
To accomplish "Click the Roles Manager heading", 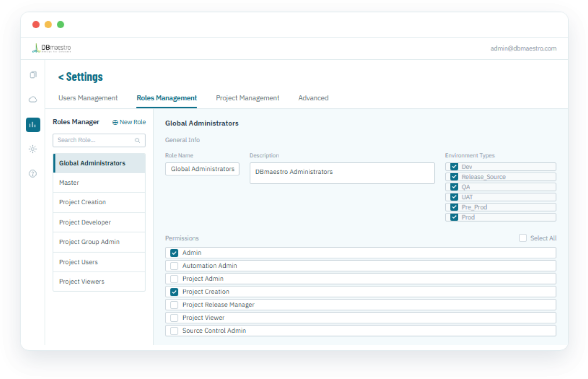I will coord(76,122).
